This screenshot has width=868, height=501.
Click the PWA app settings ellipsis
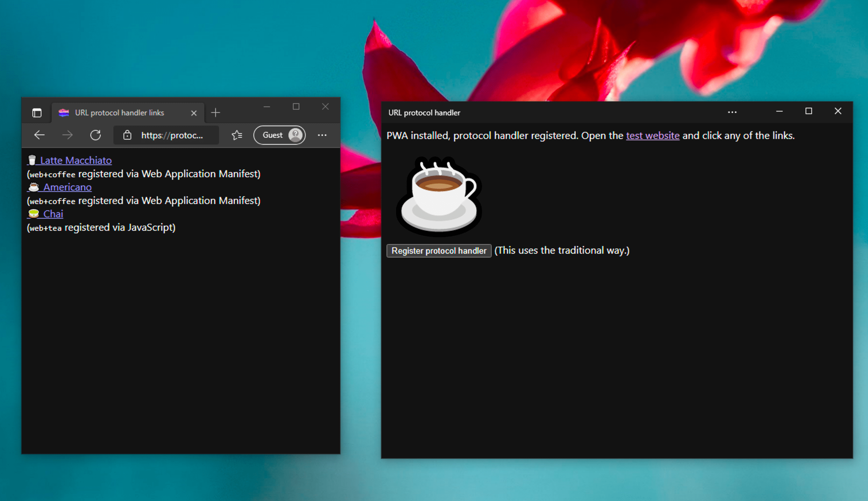732,113
